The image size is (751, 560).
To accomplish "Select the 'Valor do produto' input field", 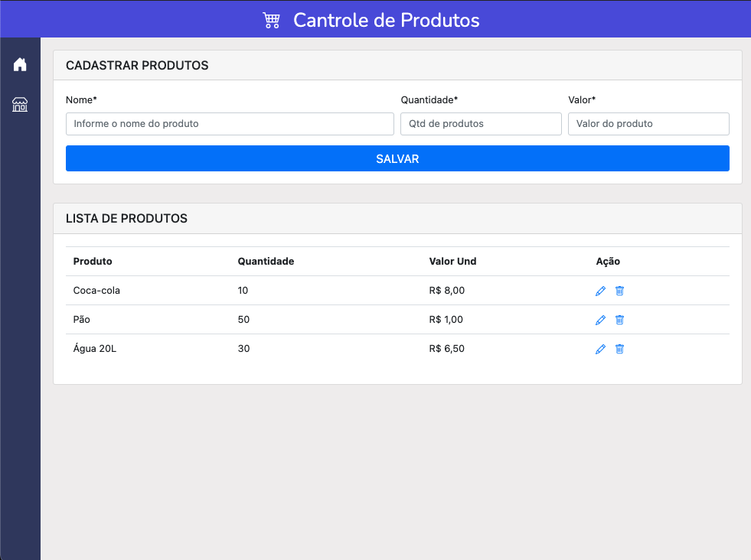I will coord(648,124).
